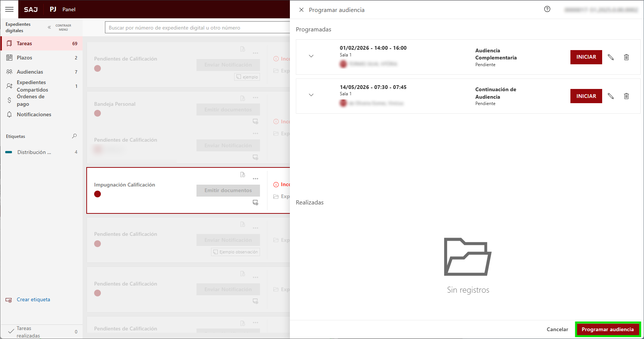Search etiquetas with the magnifier icon

74,136
